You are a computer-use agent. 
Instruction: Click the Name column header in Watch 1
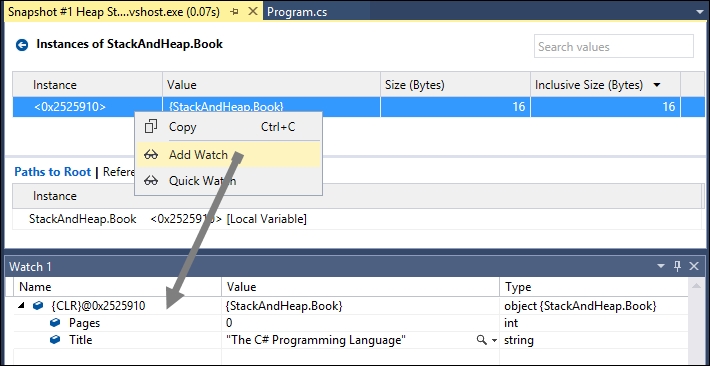(118, 287)
